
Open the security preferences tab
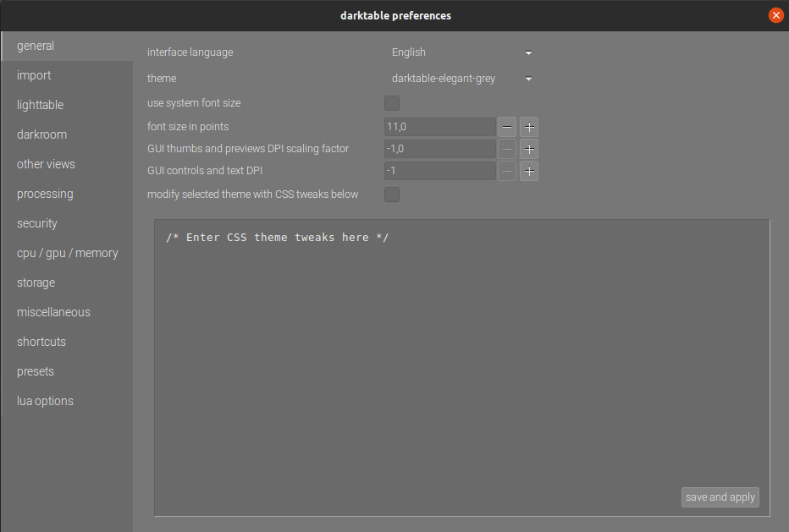[67, 224]
